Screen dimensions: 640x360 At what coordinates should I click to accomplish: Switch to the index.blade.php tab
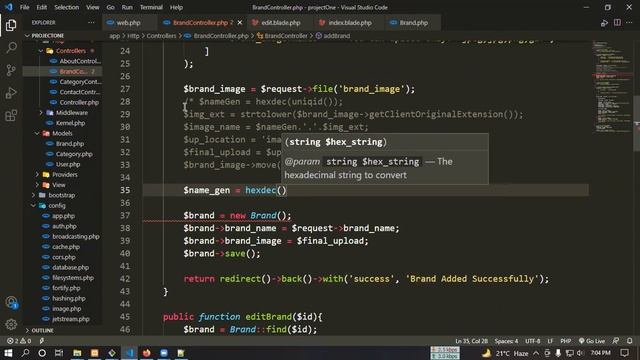[350, 22]
